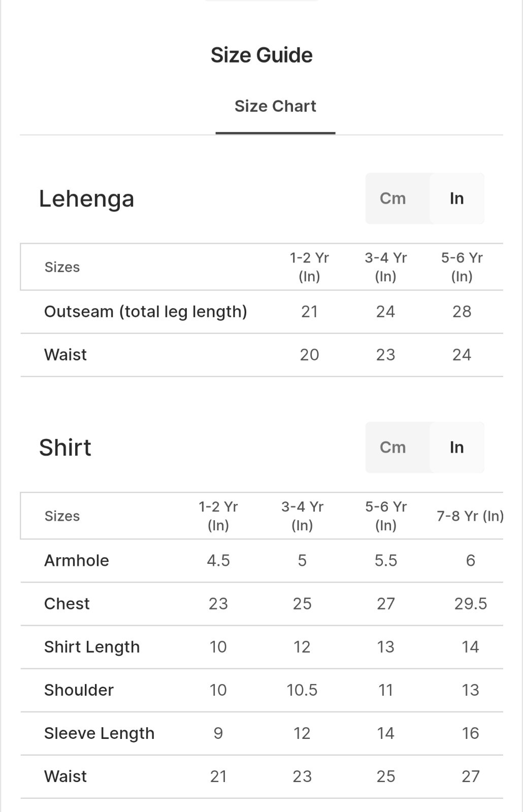Click the Size Guide heading
Image resolution: width=523 pixels, height=812 pixels.
coord(261,55)
